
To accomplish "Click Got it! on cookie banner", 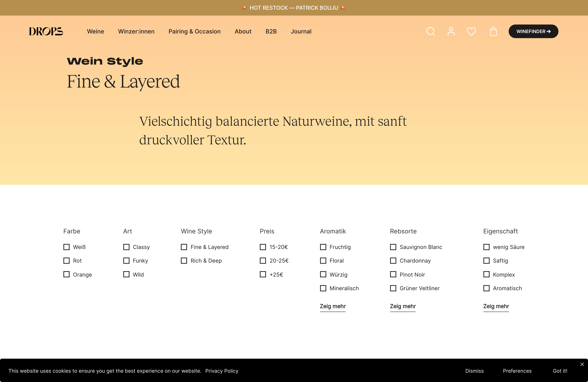I will [x=560, y=371].
